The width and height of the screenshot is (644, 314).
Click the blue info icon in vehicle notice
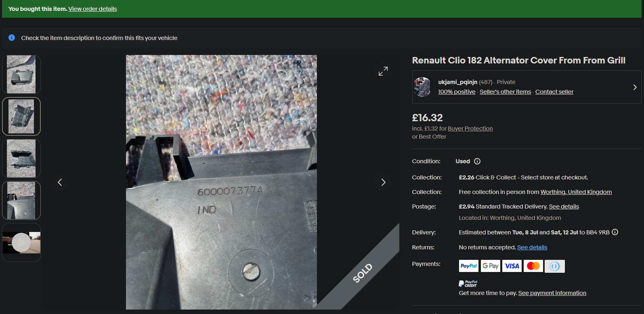[x=12, y=38]
